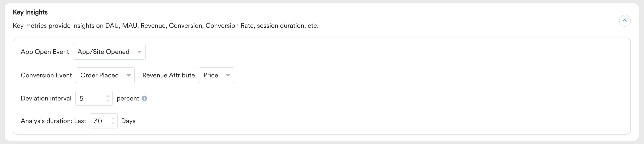The width and height of the screenshot is (644, 144).
Task: Click the percent unit label
Action: click(128, 99)
